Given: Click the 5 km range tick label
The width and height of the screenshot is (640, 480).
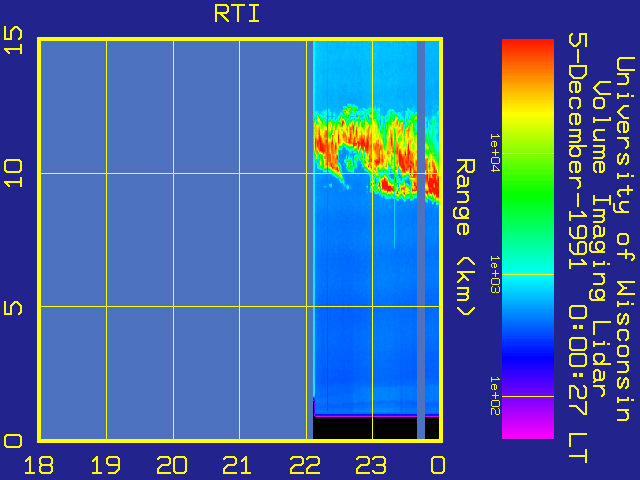Looking at the screenshot, I should [13, 306].
